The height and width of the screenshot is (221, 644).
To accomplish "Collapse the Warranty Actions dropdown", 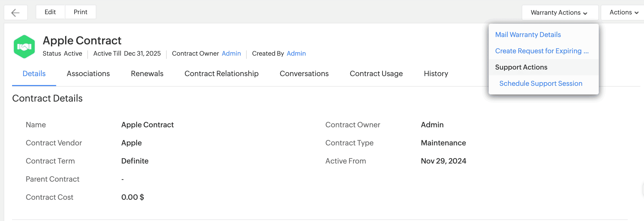I will click(555, 13).
